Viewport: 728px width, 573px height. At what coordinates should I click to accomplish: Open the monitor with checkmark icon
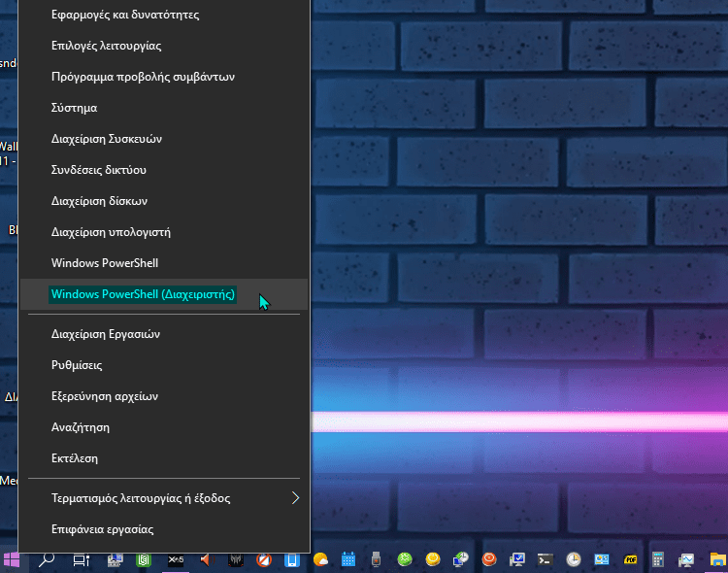point(517,559)
